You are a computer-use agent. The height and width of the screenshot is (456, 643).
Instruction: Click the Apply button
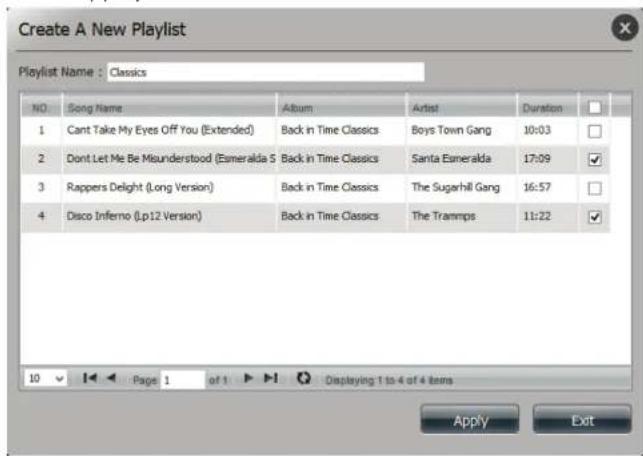tap(470, 420)
